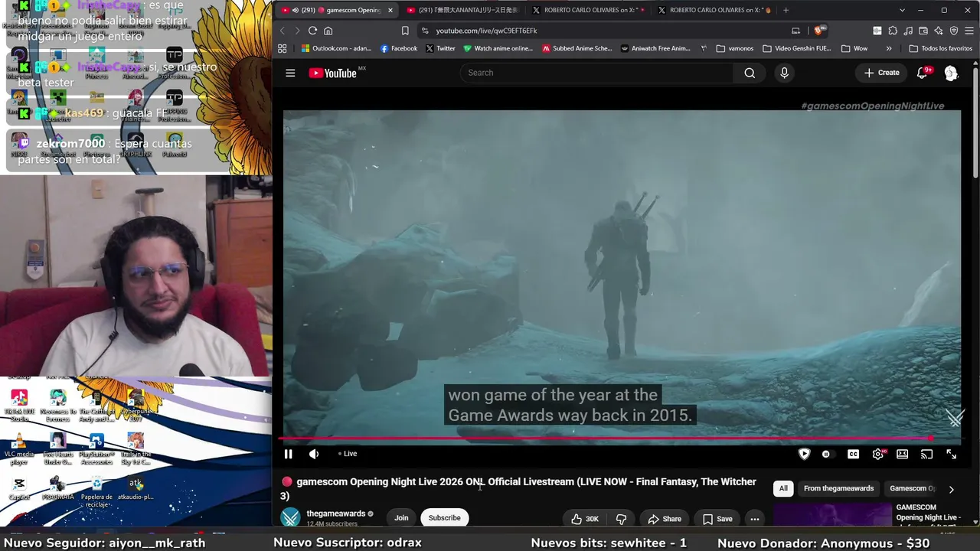This screenshot has height=551, width=980.
Task: Expand hidden bookmarks chevron
Action: pyautogui.click(x=889, y=48)
